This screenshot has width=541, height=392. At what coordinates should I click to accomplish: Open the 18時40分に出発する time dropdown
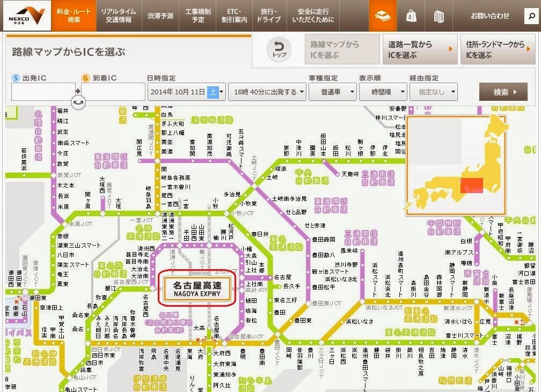tap(267, 92)
